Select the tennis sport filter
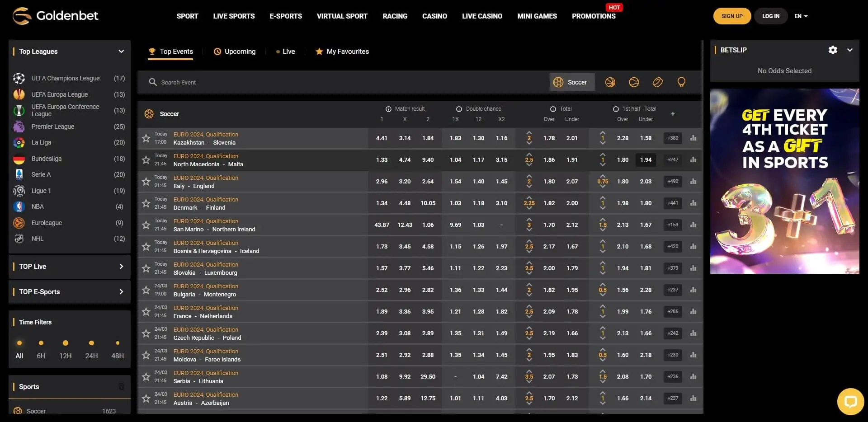This screenshot has height=422, width=868. pos(634,82)
